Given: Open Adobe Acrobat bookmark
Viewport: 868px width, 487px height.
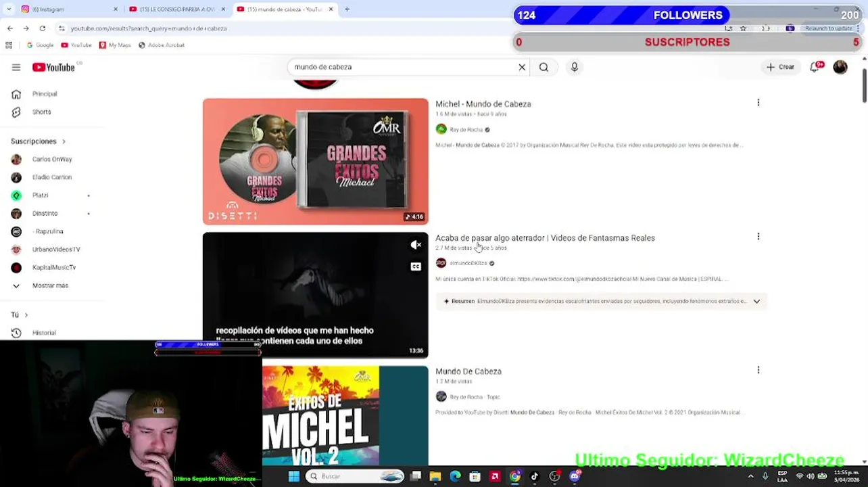Looking at the screenshot, I should 162,45.
